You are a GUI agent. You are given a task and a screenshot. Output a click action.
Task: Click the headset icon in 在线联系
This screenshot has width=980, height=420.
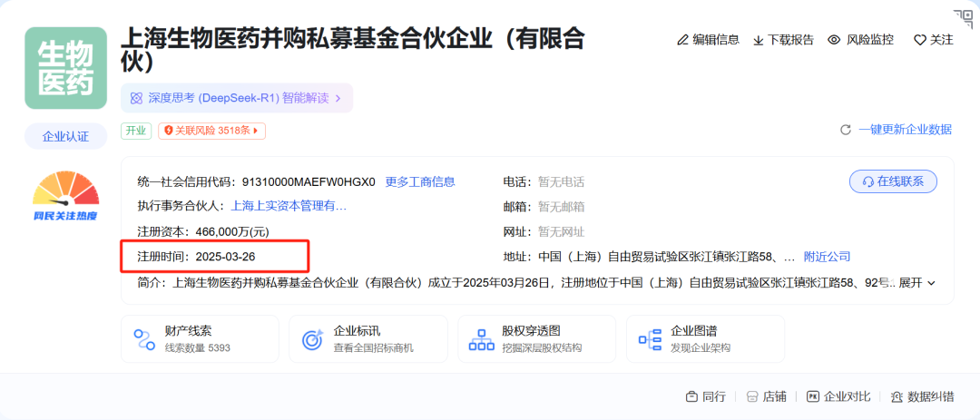click(867, 181)
